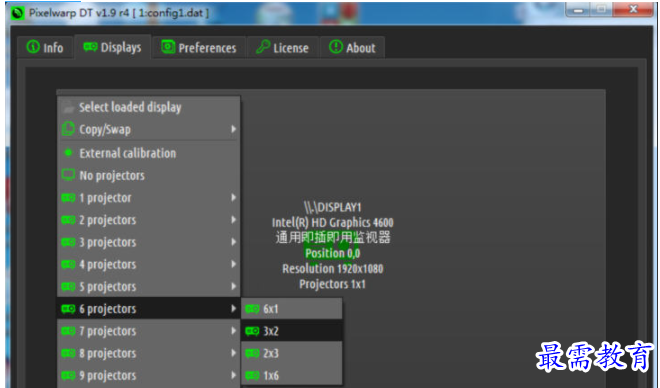Click the Info tab's circled-i icon
Image resolution: width=660 pixels, height=388 pixels.
coord(33,47)
